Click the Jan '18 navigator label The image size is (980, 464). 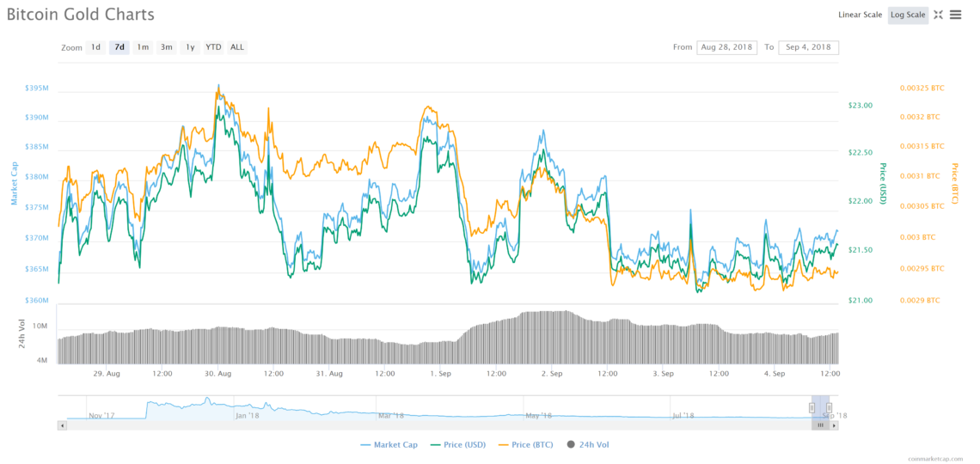click(247, 415)
